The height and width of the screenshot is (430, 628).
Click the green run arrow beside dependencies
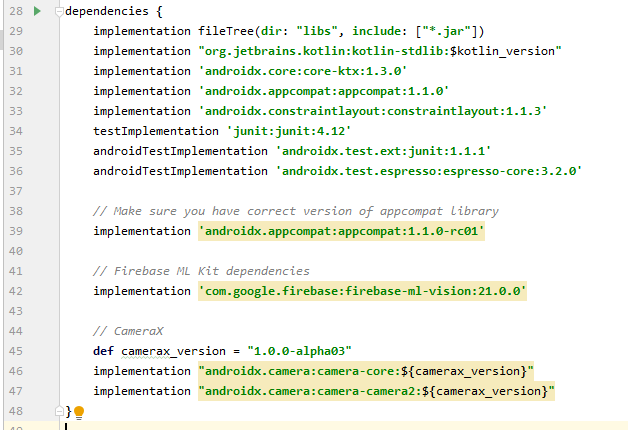37,11
